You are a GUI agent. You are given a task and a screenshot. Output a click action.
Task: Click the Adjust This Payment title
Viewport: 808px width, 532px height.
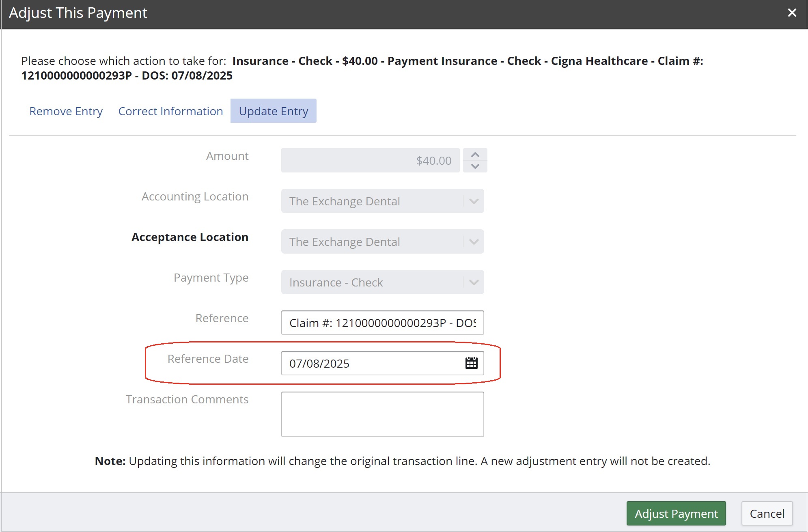78,13
